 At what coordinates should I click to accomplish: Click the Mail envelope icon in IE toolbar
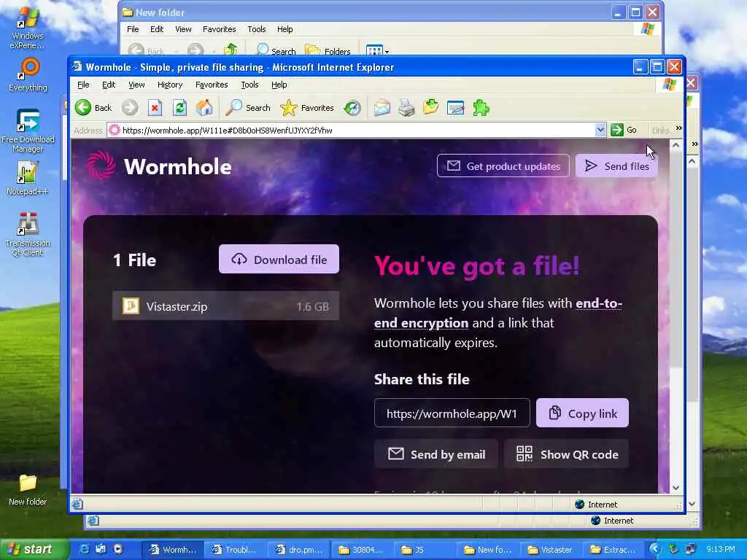(x=382, y=108)
